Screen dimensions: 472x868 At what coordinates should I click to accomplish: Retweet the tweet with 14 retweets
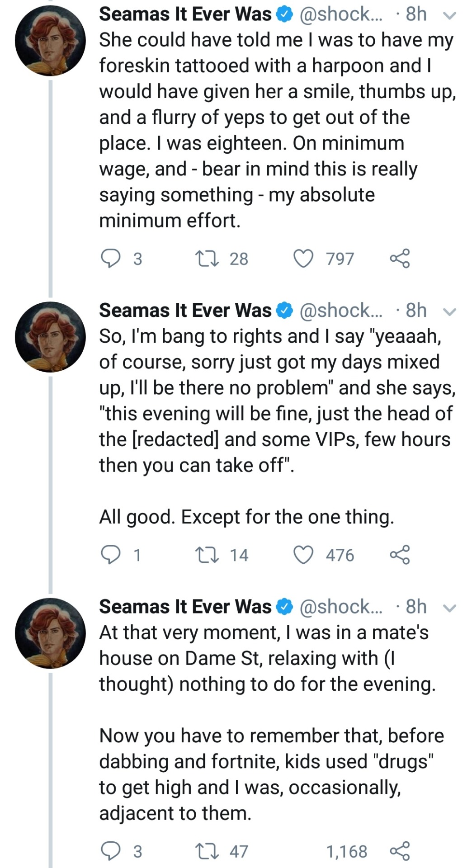click(x=207, y=555)
